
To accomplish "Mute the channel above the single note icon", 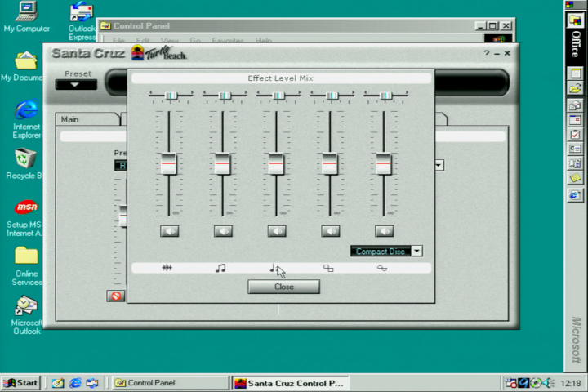I will pyautogui.click(x=277, y=231).
